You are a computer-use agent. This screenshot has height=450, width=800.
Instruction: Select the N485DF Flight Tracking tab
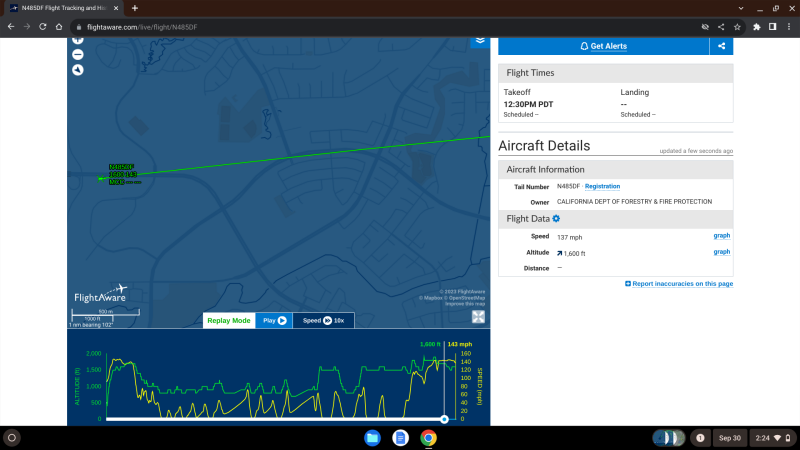coord(64,8)
